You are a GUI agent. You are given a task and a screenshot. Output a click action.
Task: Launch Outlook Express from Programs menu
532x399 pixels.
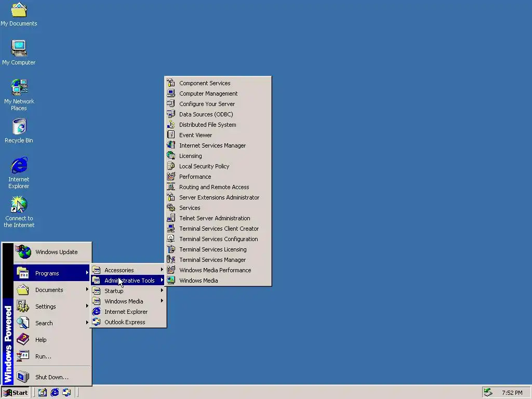pyautogui.click(x=128, y=322)
